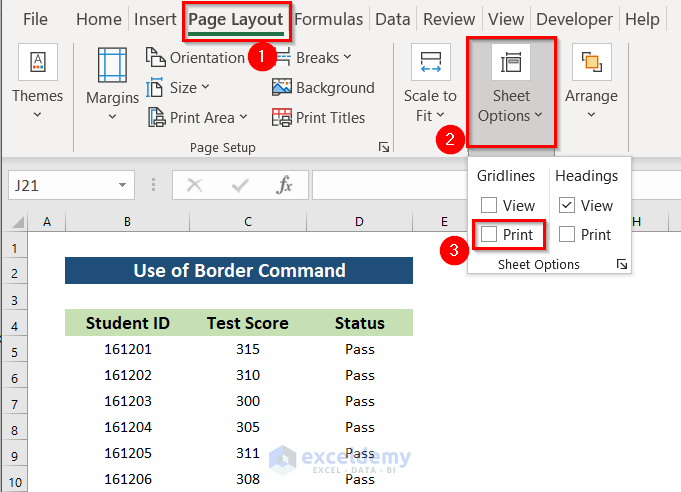Click the Insert Function fx icon
The height and width of the screenshot is (492, 681).
point(284,185)
